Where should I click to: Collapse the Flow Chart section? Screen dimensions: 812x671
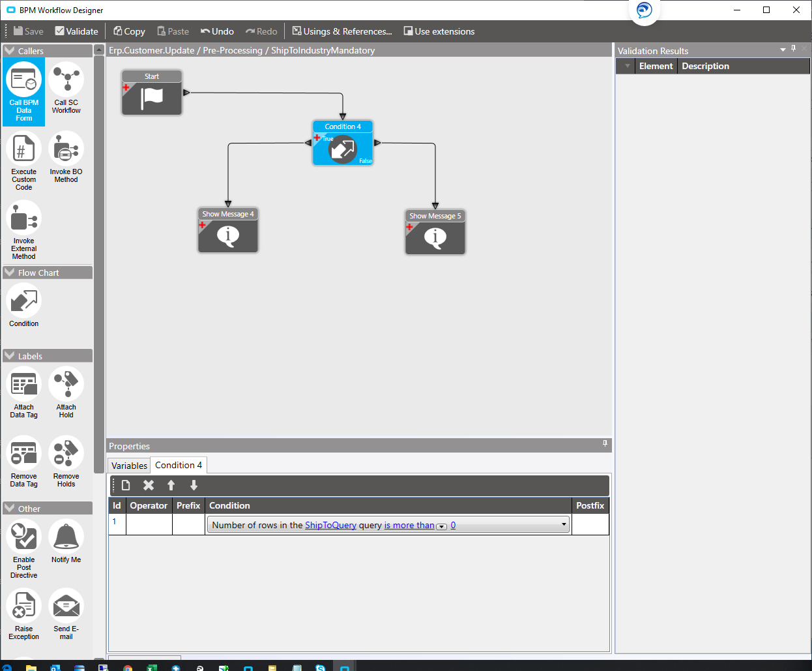coord(10,273)
